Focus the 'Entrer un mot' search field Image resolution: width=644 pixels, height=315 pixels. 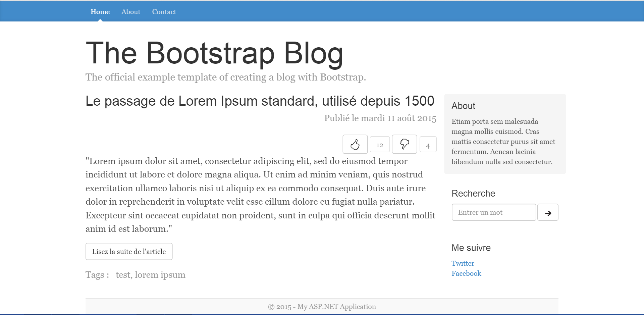[x=494, y=212]
